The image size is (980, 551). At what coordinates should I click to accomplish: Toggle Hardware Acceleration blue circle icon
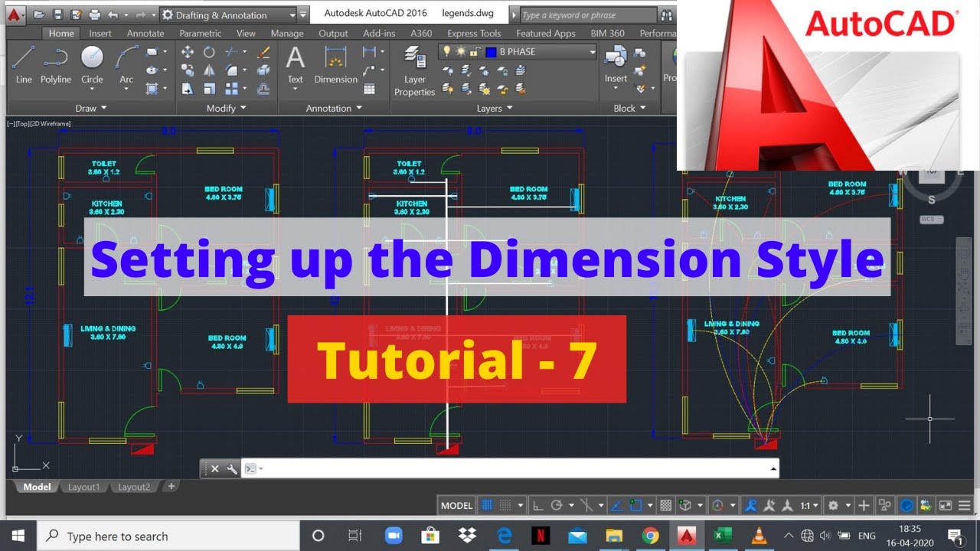click(906, 505)
